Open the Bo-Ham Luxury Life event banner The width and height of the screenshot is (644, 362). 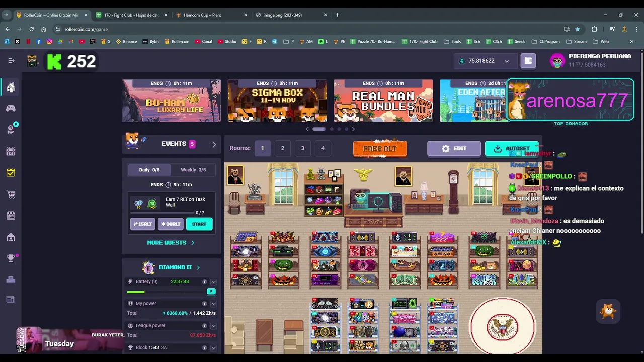tap(171, 101)
